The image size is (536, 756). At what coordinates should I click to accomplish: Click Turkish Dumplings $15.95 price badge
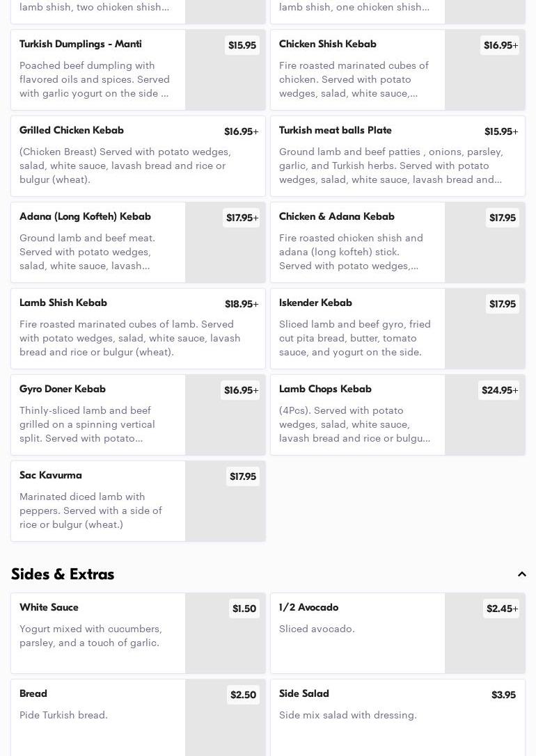pyautogui.click(x=242, y=45)
